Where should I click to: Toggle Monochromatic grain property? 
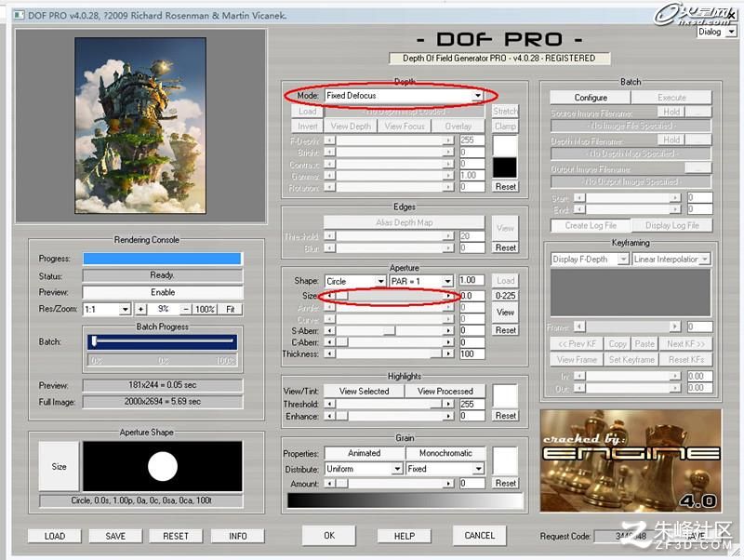(446, 453)
